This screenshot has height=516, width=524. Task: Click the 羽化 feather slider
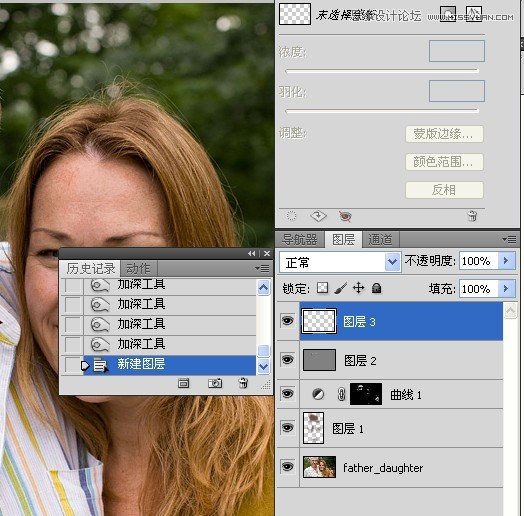pos(382,111)
